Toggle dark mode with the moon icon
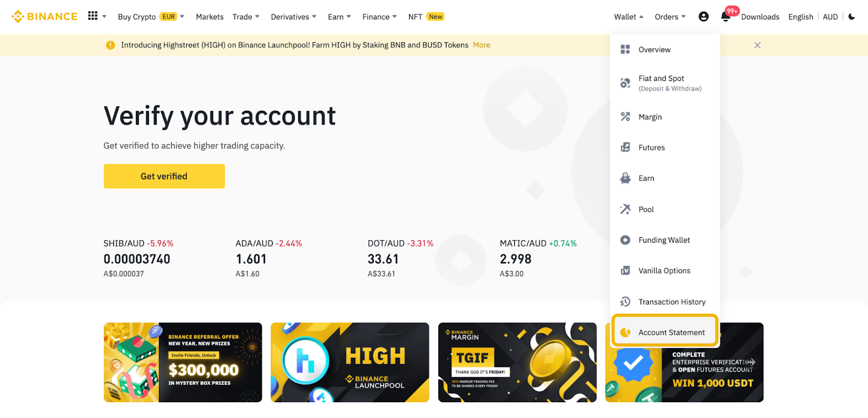Screen dimensions: 868x418 pos(852,17)
